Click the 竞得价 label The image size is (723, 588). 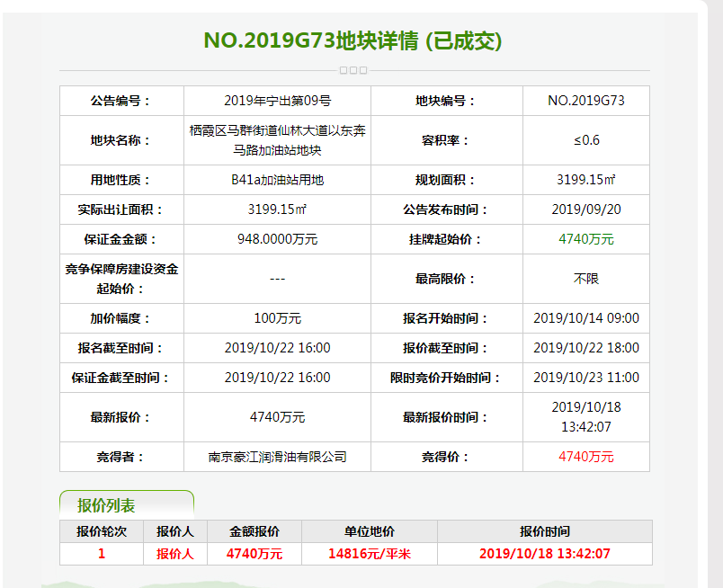click(446, 457)
